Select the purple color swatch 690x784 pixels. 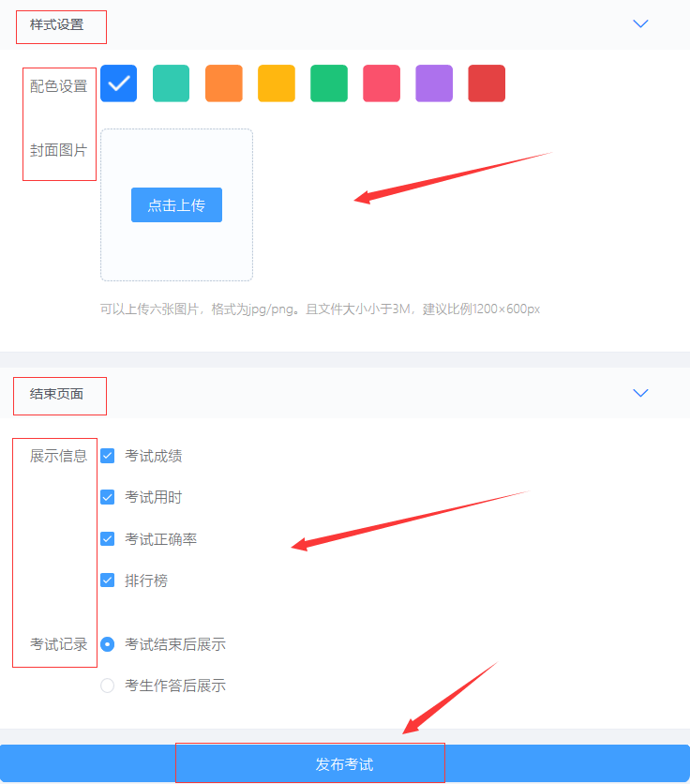pyautogui.click(x=434, y=83)
